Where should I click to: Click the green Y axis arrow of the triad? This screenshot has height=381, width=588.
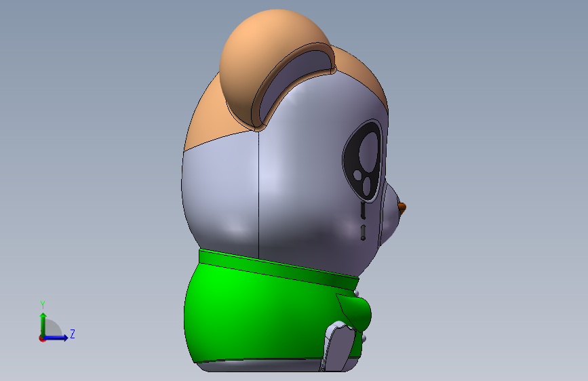(x=43, y=325)
